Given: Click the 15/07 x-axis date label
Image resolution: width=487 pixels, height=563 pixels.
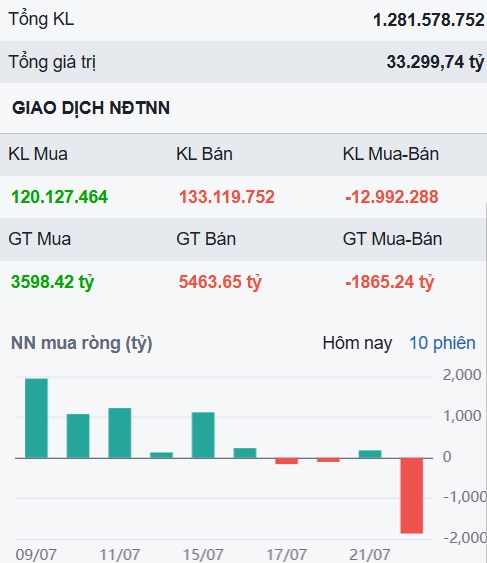Looking at the screenshot, I should pyautogui.click(x=203, y=555).
